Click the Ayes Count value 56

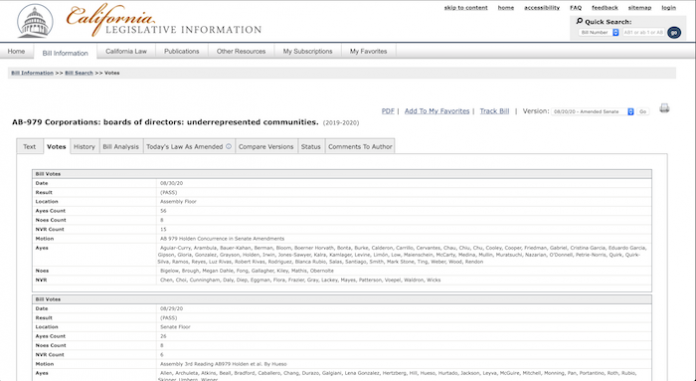click(x=163, y=210)
